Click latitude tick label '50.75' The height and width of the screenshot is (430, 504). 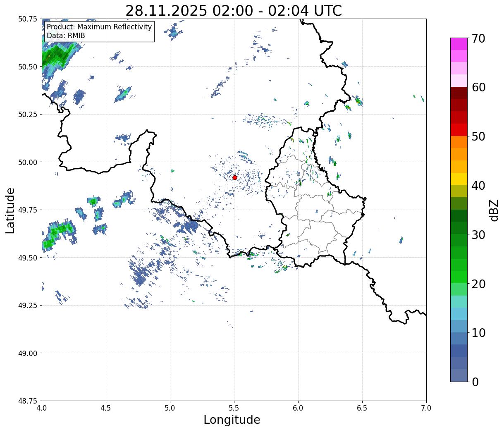pos(28,19)
